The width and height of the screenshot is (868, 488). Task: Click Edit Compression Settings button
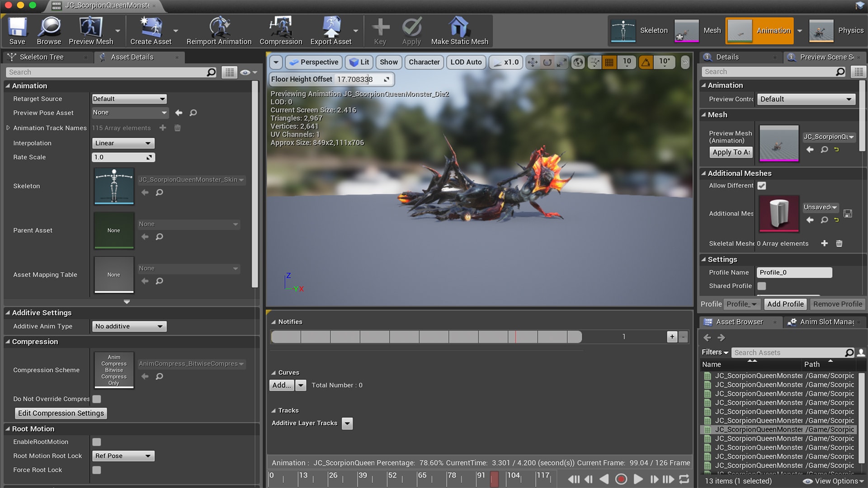(x=61, y=413)
